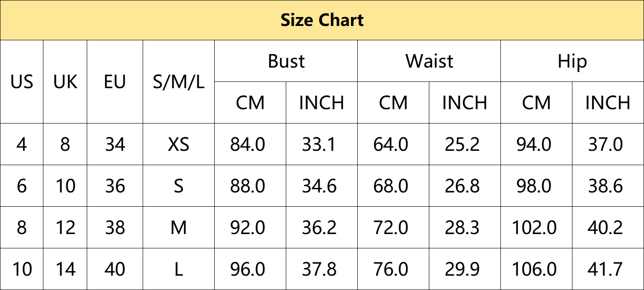The width and height of the screenshot is (644, 290).
Task: Click the EU column header
Action: tap(115, 82)
